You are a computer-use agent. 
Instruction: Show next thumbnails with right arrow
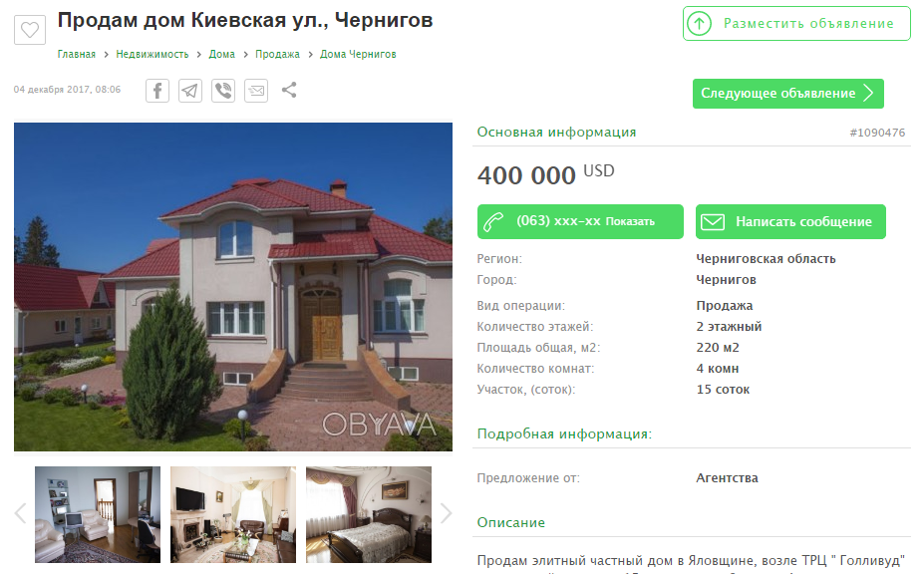click(447, 513)
